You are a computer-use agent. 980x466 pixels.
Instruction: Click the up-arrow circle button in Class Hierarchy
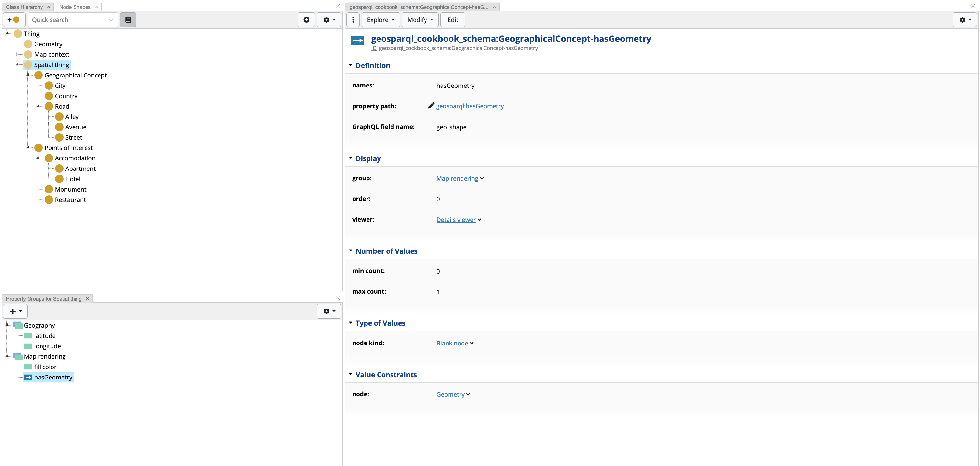pyautogui.click(x=306, y=20)
